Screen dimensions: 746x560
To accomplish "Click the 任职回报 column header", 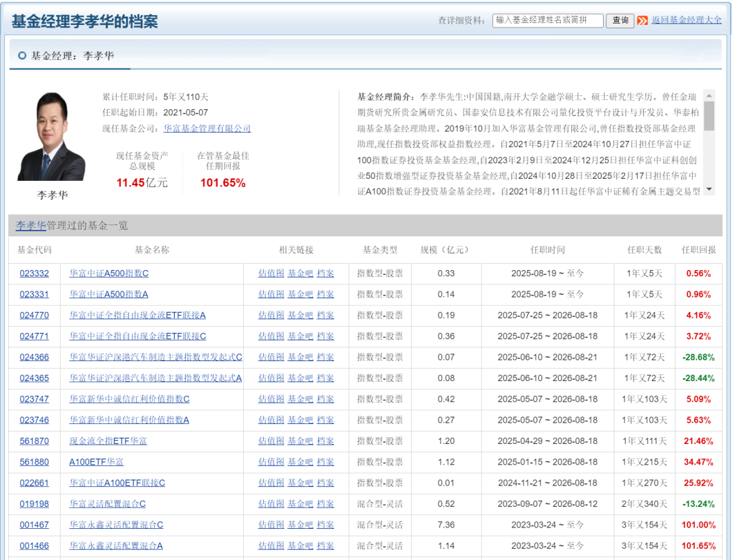I will coord(698,250).
